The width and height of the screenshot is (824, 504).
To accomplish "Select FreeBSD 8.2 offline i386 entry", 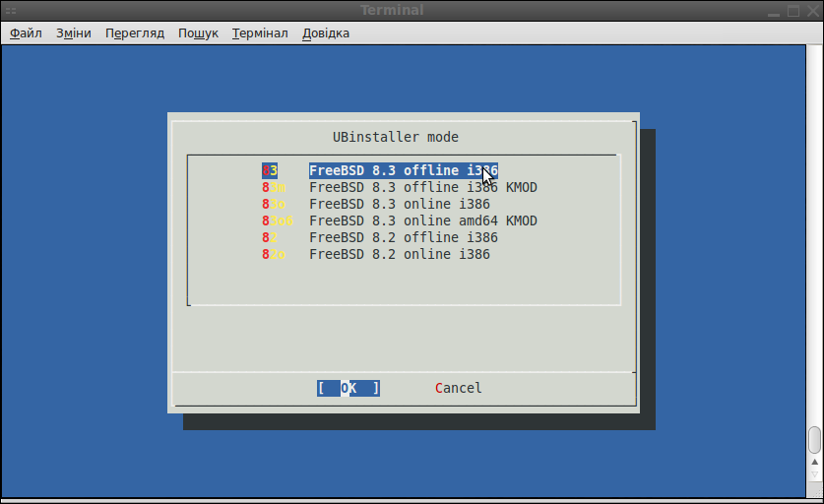I will pyautogui.click(x=403, y=237).
